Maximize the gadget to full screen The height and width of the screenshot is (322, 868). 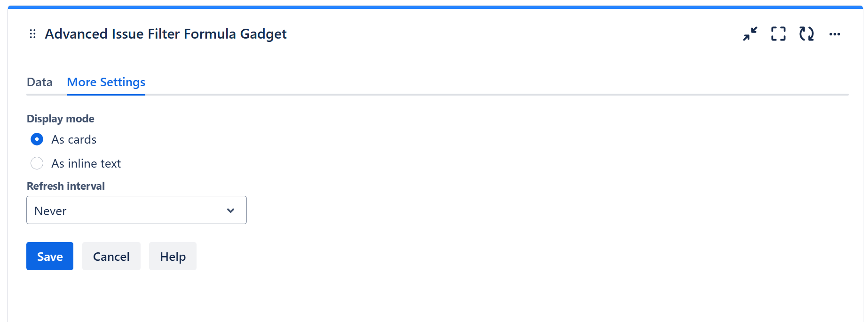click(778, 34)
